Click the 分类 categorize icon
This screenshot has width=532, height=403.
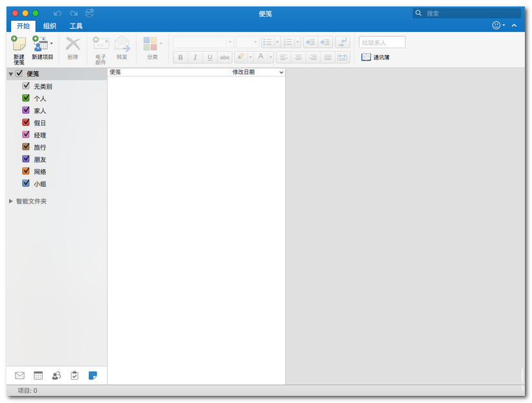(150, 44)
